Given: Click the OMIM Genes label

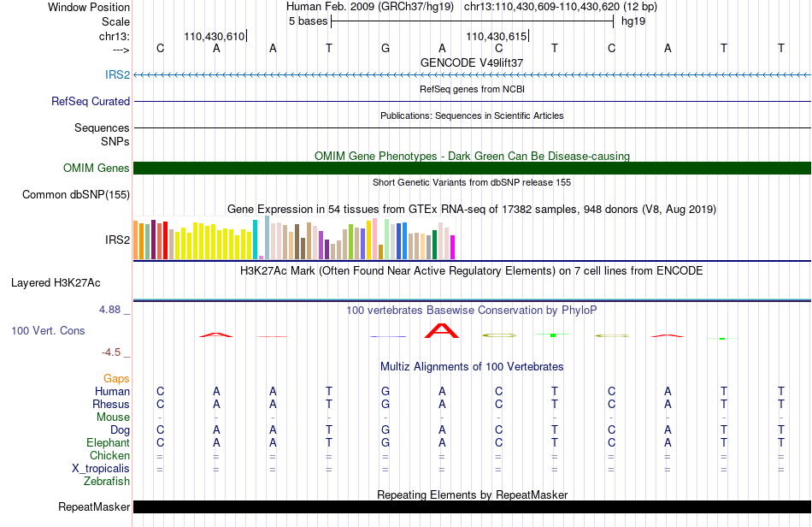Looking at the screenshot, I should coord(96,168).
